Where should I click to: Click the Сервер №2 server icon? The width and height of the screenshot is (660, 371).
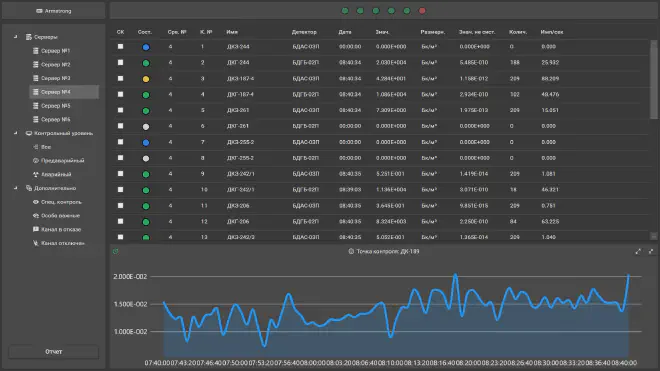point(36,64)
